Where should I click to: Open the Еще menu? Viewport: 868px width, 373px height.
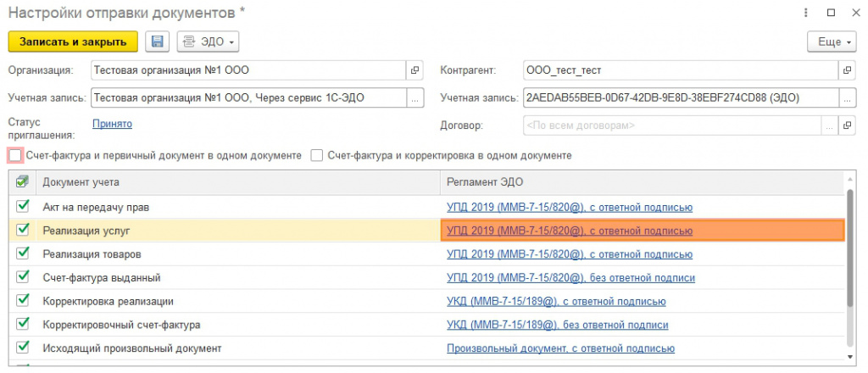coord(829,42)
